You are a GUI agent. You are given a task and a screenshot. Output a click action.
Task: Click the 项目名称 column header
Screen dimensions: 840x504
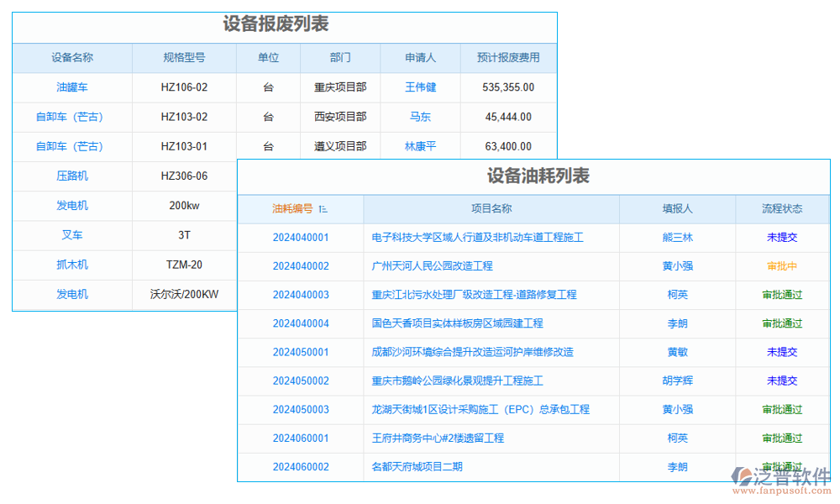coord(491,208)
